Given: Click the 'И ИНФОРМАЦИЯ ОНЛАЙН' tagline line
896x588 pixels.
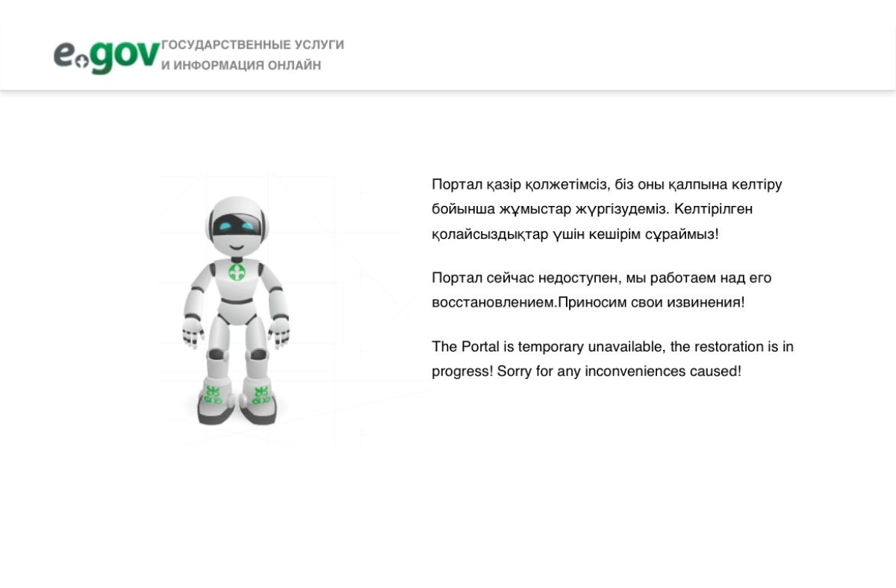Looking at the screenshot, I should [241, 66].
